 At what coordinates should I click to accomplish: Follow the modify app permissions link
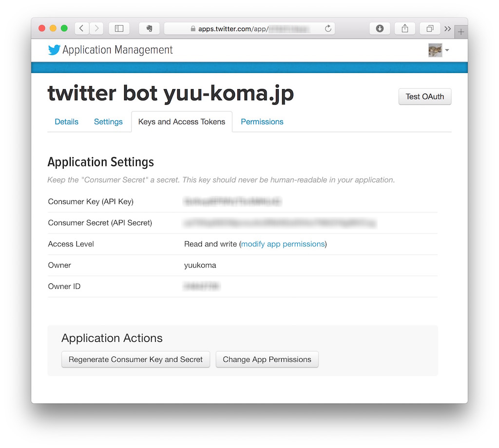[x=283, y=244]
